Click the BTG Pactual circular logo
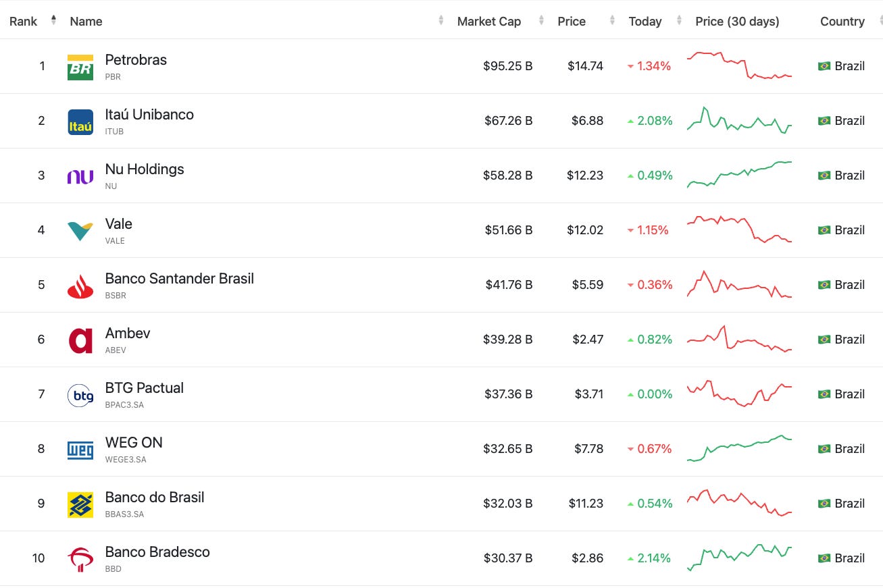 80,394
